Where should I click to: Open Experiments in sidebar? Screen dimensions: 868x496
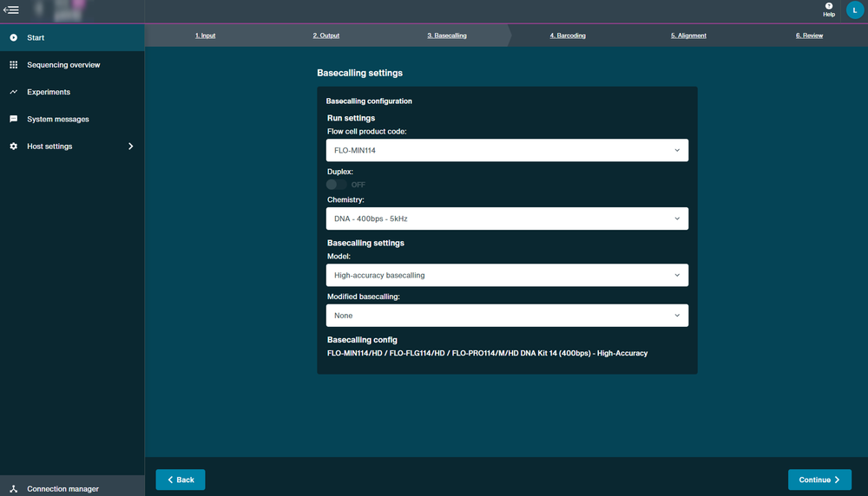72,92
